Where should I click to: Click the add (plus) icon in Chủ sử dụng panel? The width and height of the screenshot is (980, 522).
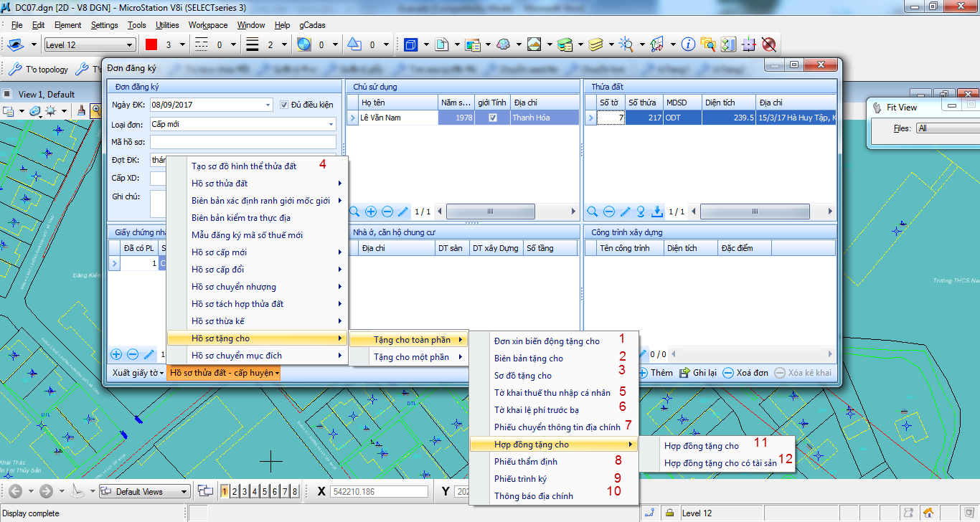(x=371, y=212)
